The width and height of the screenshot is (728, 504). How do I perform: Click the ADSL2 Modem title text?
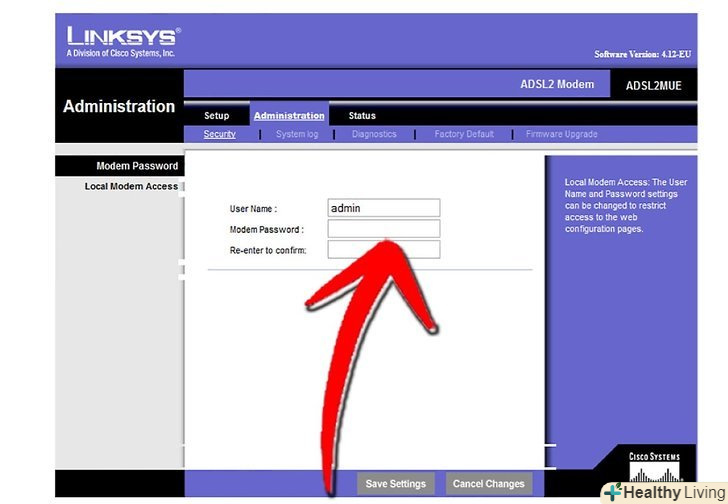tap(557, 84)
